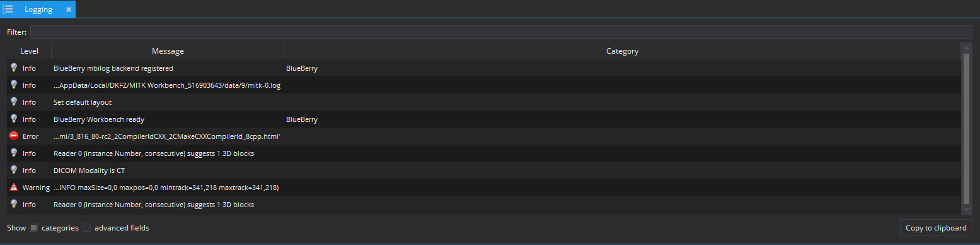Viewport: 980px width, 245px height.
Task: Select the CompilerId_8cpp.html Error log row
Action: [x=484, y=136]
